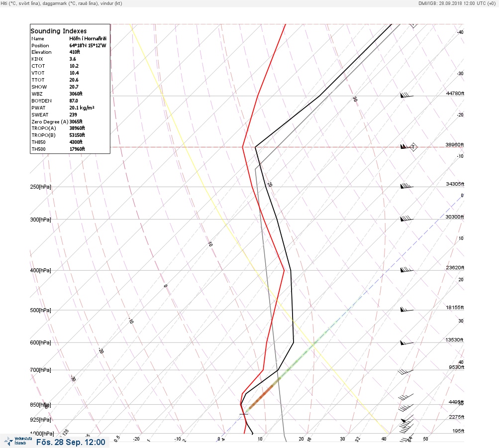This screenshot has width=499, height=448.
Task: Select the TROPO(B) value 53150ft
Action: [77, 135]
